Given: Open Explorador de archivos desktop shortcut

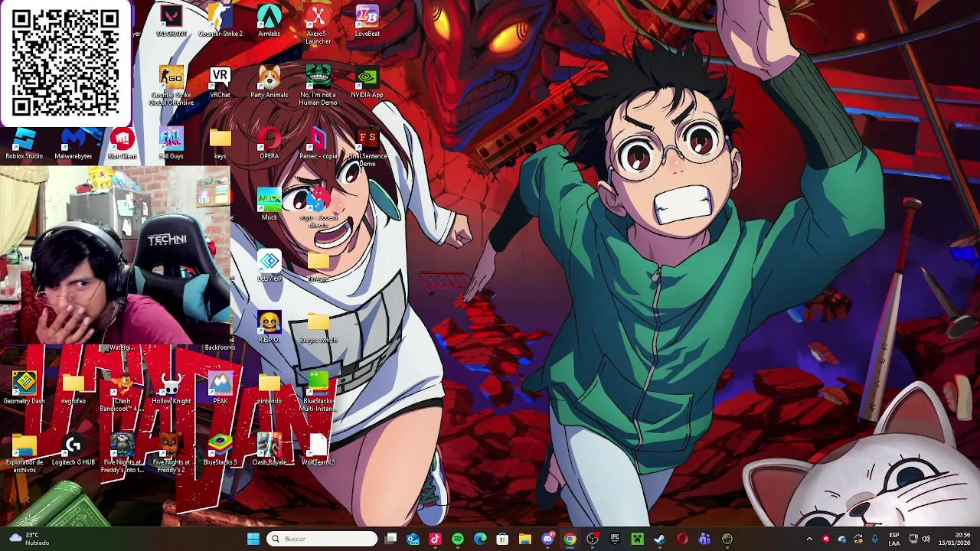Looking at the screenshot, I should pyautogui.click(x=24, y=453).
